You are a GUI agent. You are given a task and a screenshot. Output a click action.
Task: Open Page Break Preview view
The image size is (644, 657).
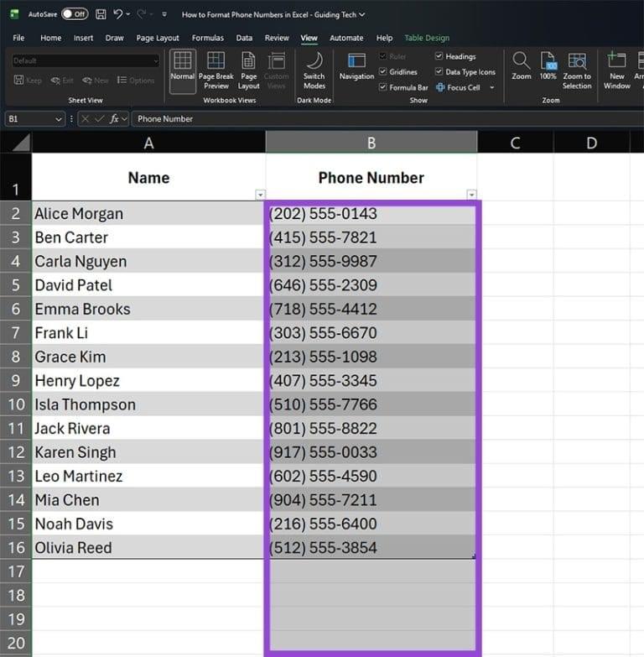[x=216, y=69]
